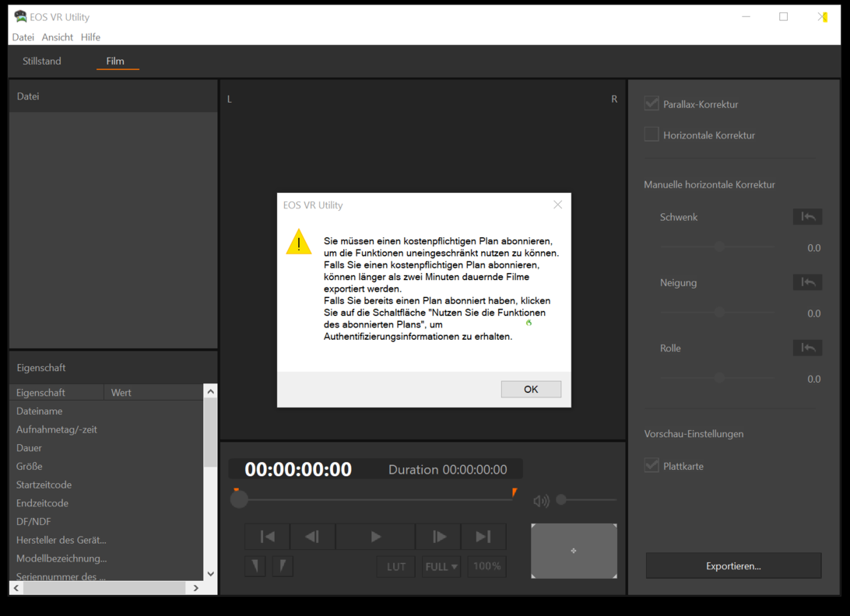Screen dimensions: 850x616
Task: Click the Rolle slider handle
Action: click(719, 377)
